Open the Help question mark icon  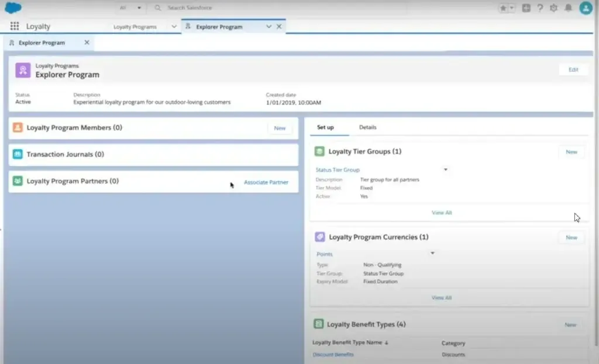point(540,8)
